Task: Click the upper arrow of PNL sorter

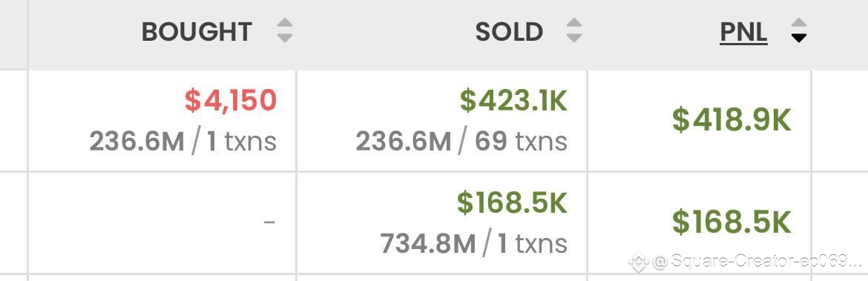Action: point(799,24)
